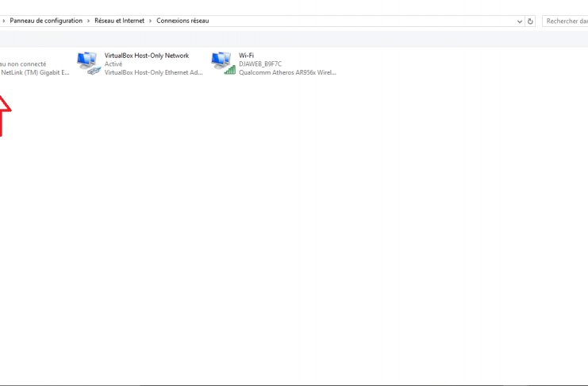Screen dimensions: 588x386
Task: Click the 'DJAWEB_B9F7C' network name
Action: click(260, 64)
